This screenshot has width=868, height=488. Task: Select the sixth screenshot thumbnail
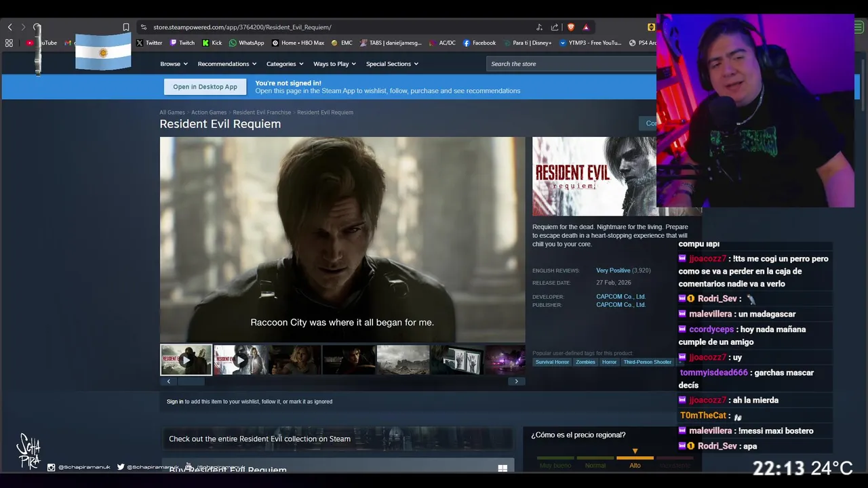[457, 360]
